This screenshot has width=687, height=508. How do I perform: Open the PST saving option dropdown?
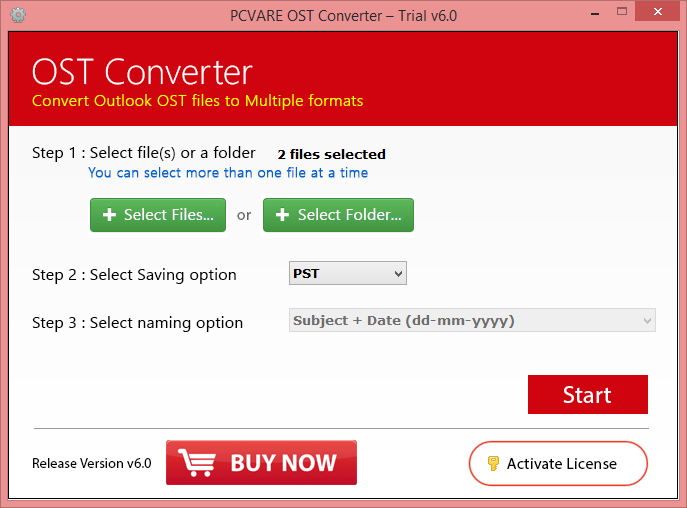[x=347, y=273]
